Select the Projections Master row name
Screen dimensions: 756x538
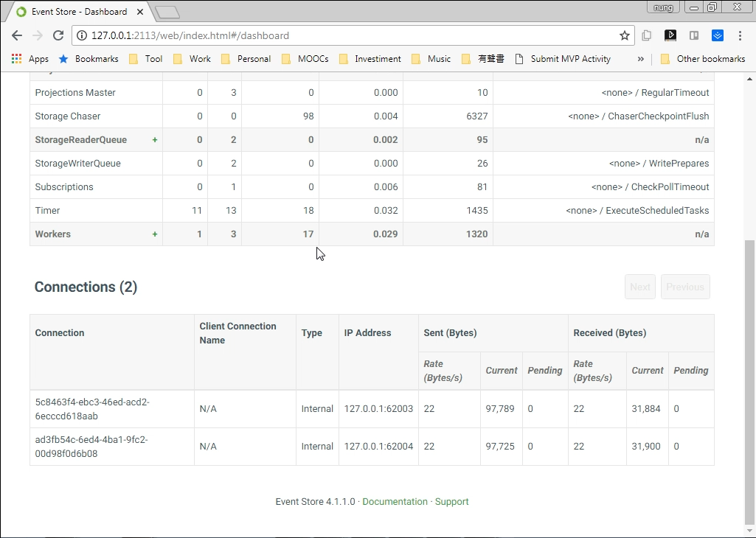point(75,92)
